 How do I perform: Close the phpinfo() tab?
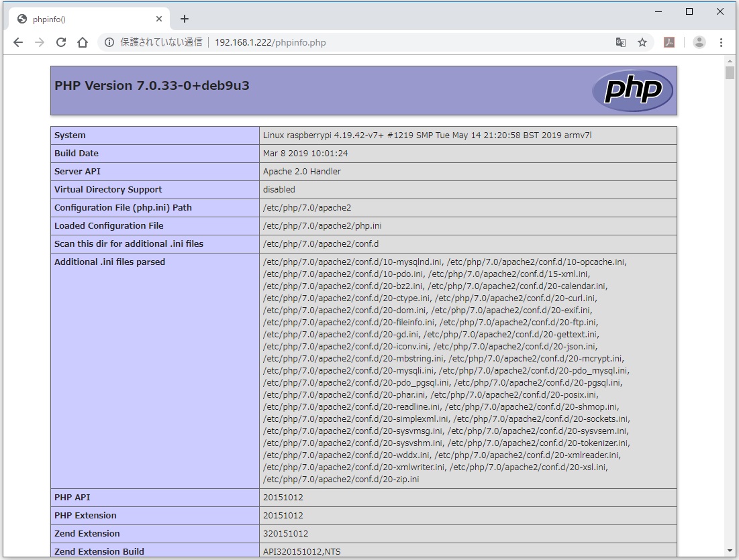coord(159,19)
